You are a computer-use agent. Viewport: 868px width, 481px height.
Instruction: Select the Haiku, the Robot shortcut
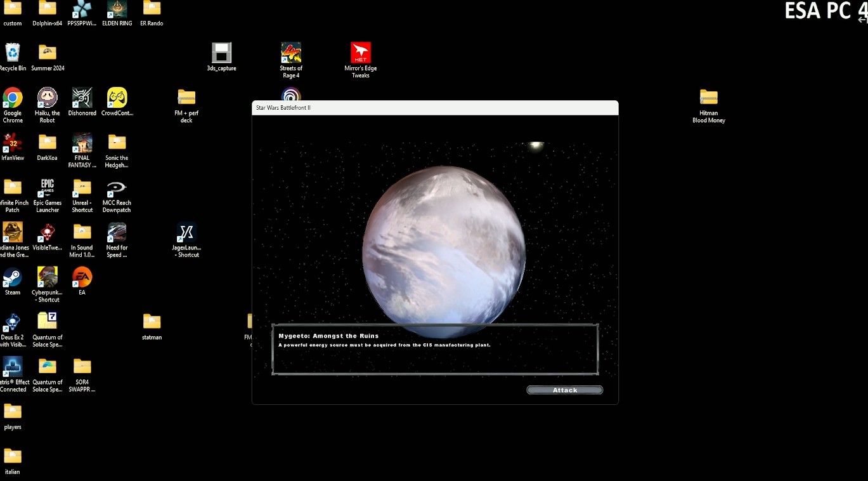click(x=48, y=98)
